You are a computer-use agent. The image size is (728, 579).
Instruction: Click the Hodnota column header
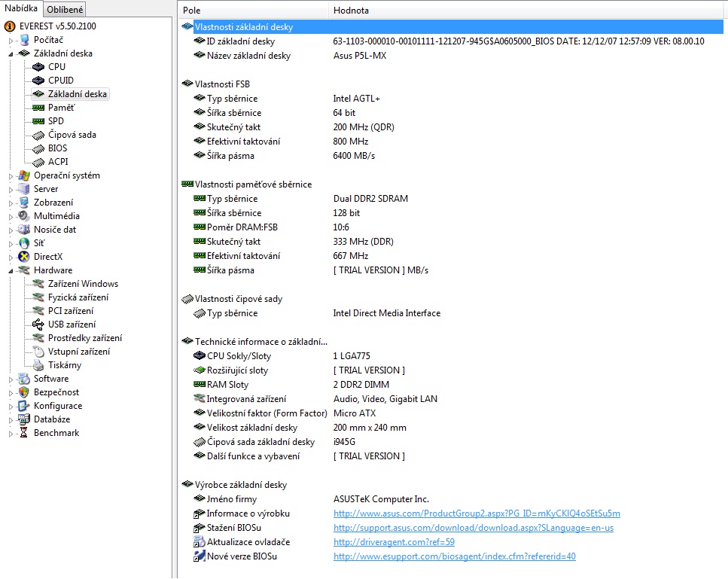(x=528, y=11)
